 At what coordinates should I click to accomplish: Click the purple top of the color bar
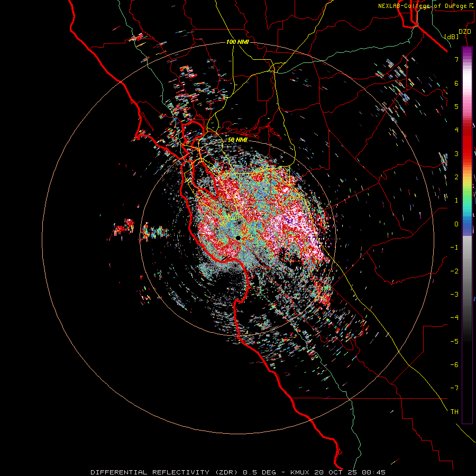[x=467, y=50]
